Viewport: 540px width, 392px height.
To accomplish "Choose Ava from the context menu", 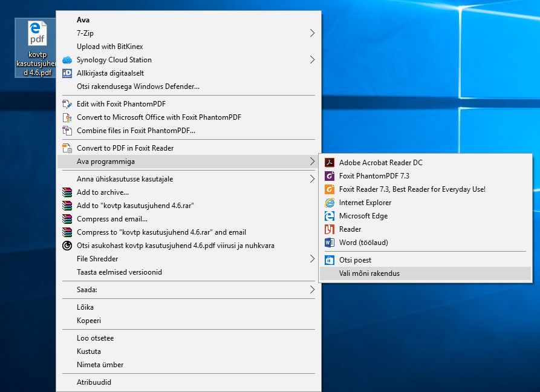I will tap(189, 20).
